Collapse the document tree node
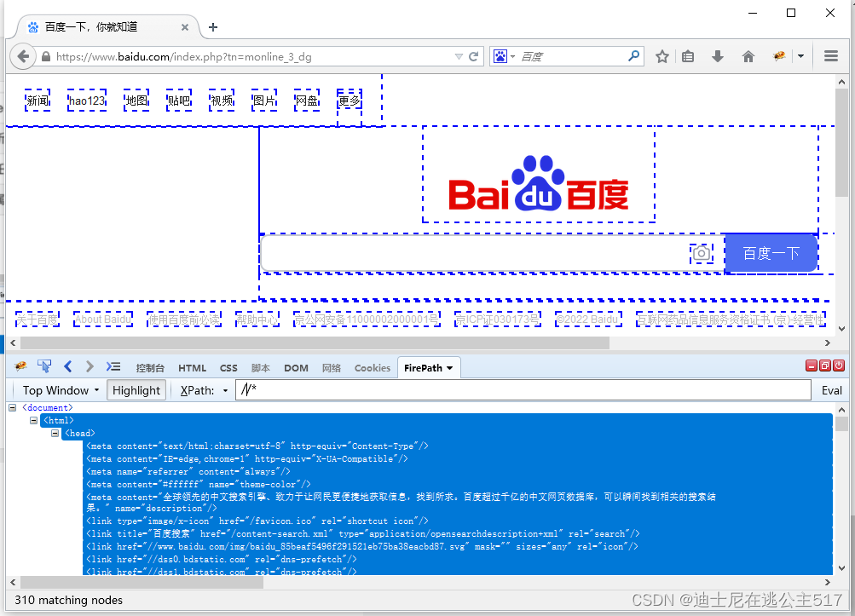This screenshot has width=855, height=616. click(13, 408)
